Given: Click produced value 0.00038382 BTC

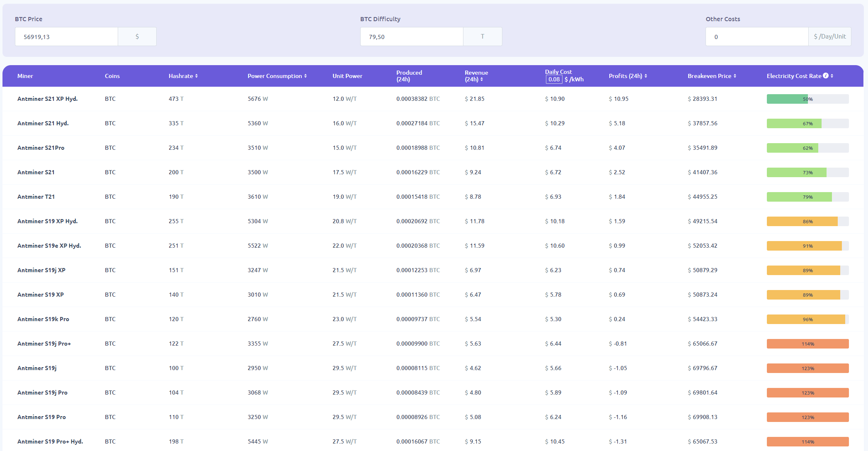Looking at the screenshot, I should coord(418,99).
